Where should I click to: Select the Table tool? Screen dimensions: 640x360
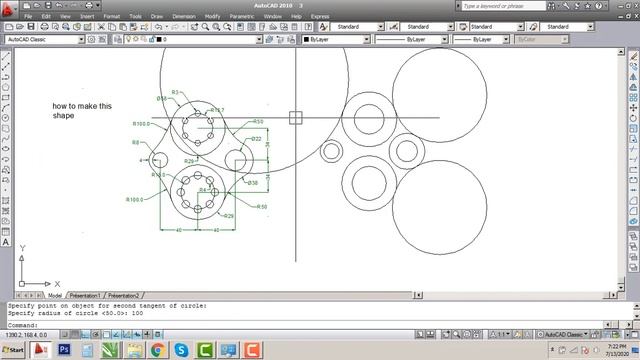click(x=6, y=232)
